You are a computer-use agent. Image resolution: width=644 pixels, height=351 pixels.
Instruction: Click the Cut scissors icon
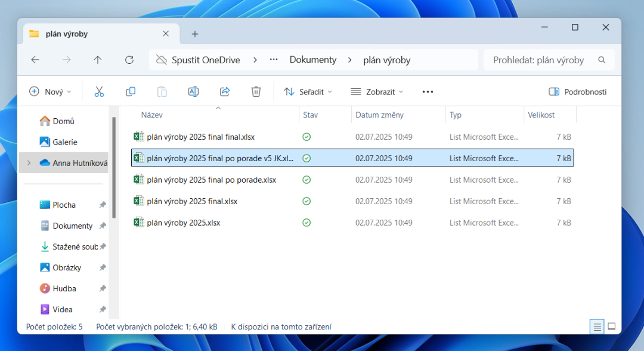tap(99, 91)
